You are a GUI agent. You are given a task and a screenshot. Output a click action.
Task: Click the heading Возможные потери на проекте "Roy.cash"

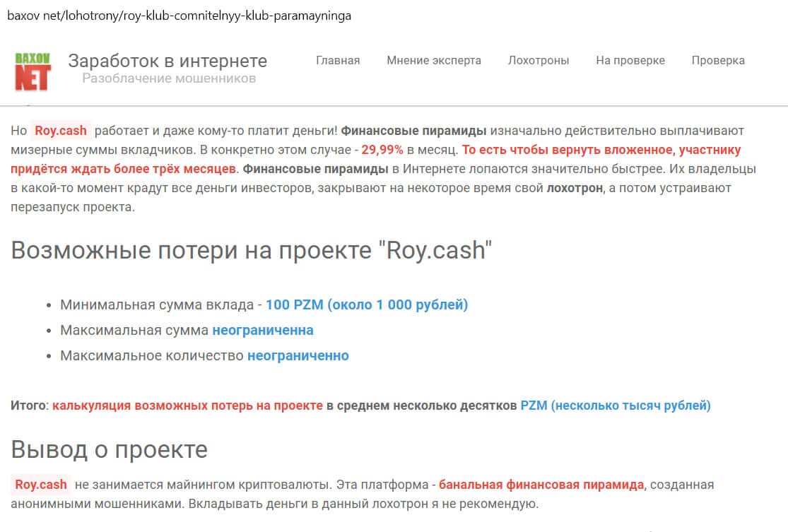(x=252, y=249)
